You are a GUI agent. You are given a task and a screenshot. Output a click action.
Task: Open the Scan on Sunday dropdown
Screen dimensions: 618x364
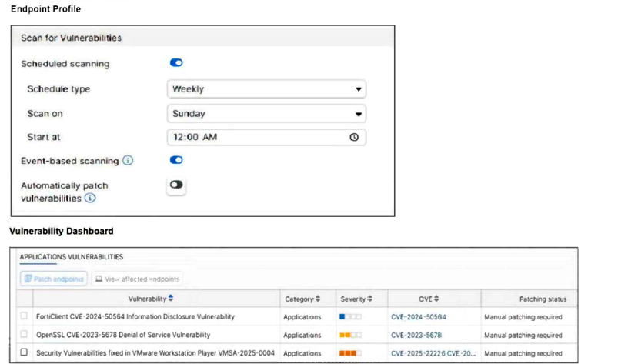point(266,113)
